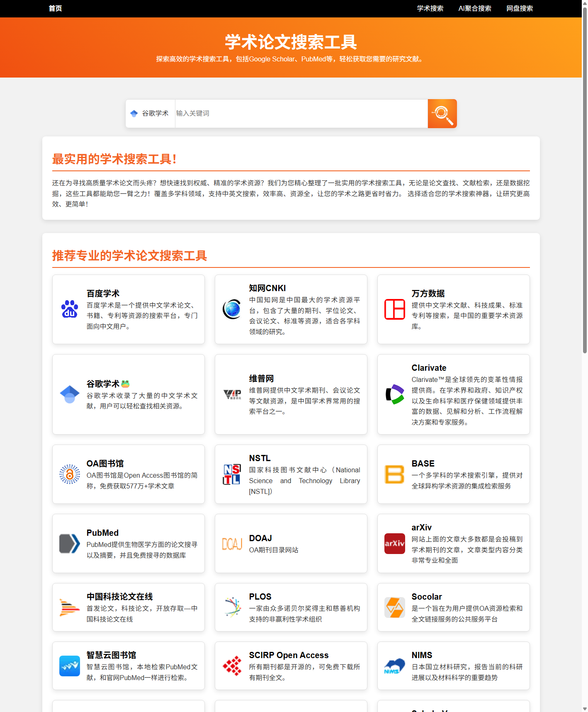The height and width of the screenshot is (712, 588).
Task: Click the DOAJ logo icon
Action: (232, 544)
